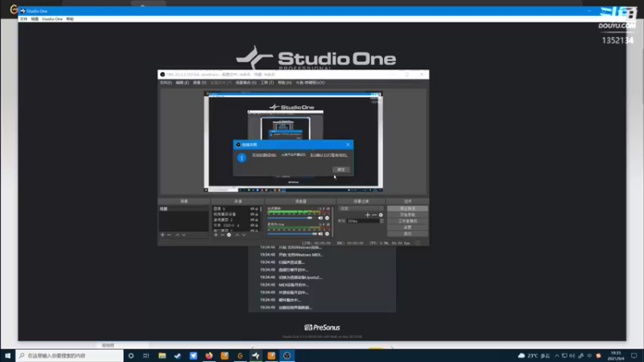The width and height of the screenshot is (644, 362).
Task: Open OBS 查看(V) menu
Action: (200, 83)
